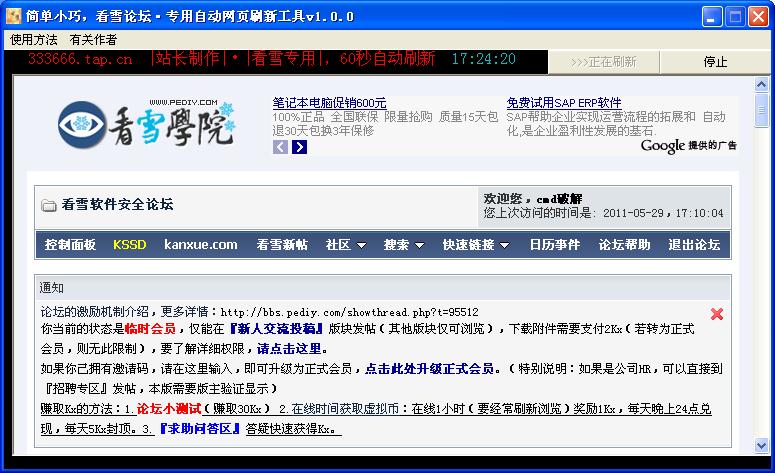
Task: Click the 请点击这里 link
Action: 289,348
